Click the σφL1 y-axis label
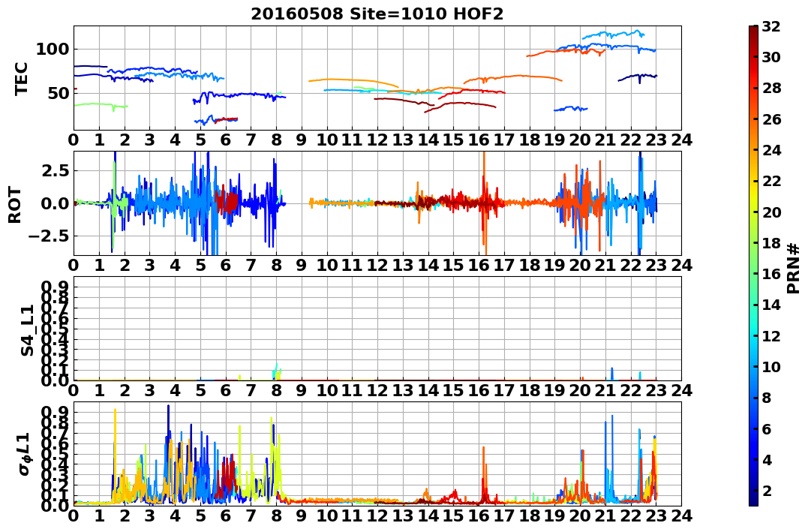The height and width of the screenshot is (532, 808). [24, 453]
